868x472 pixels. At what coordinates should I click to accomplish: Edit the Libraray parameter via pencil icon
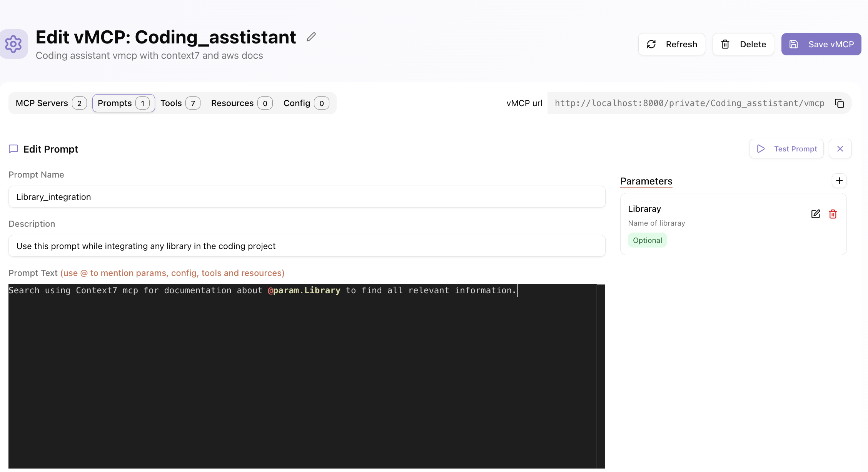[x=815, y=214]
